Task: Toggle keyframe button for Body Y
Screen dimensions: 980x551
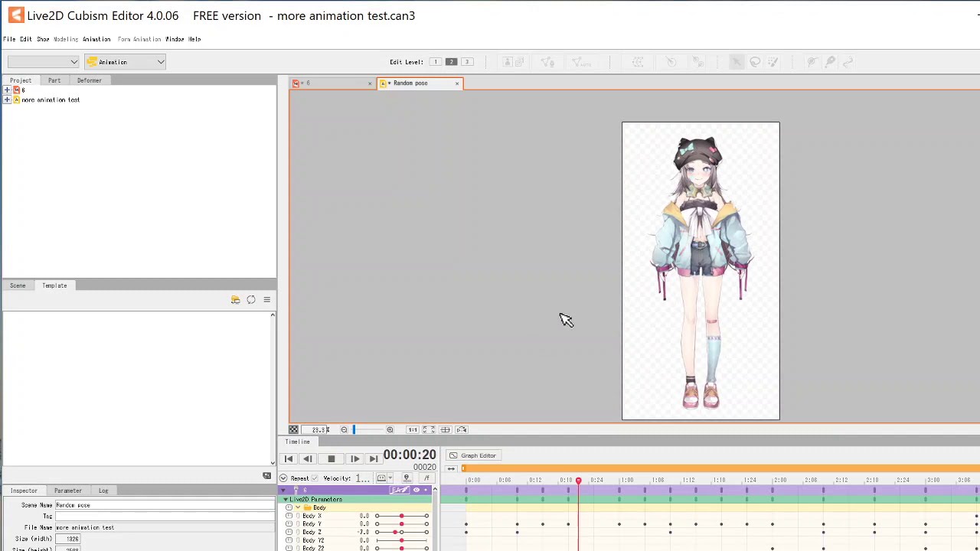Action: [x=289, y=523]
